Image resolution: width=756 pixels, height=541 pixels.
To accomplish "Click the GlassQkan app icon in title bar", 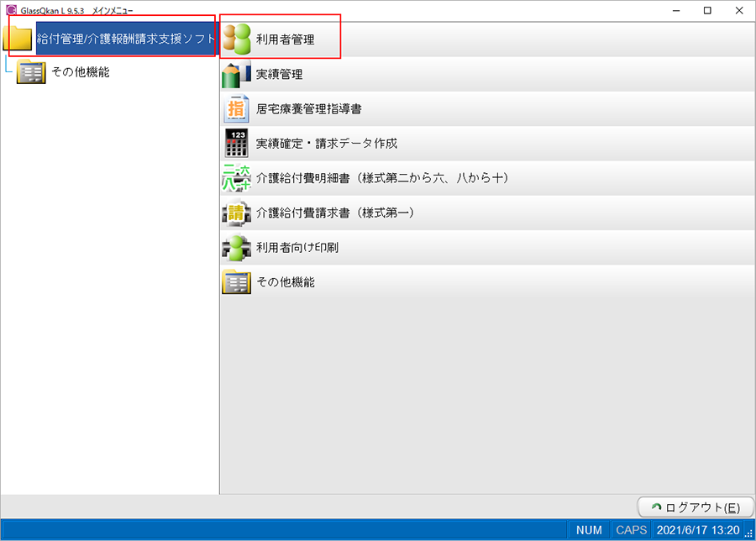I will (11, 10).
